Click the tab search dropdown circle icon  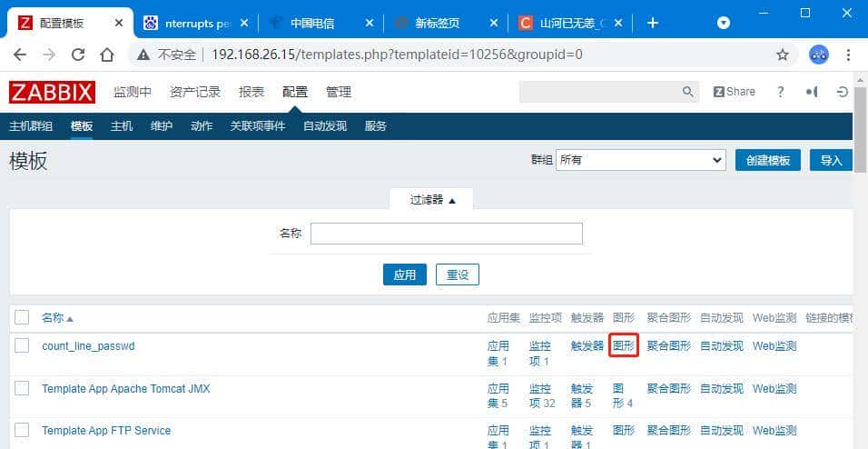724,23
